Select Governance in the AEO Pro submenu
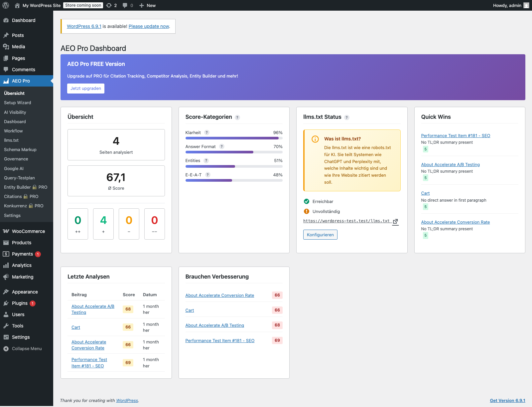 (16, 159)
